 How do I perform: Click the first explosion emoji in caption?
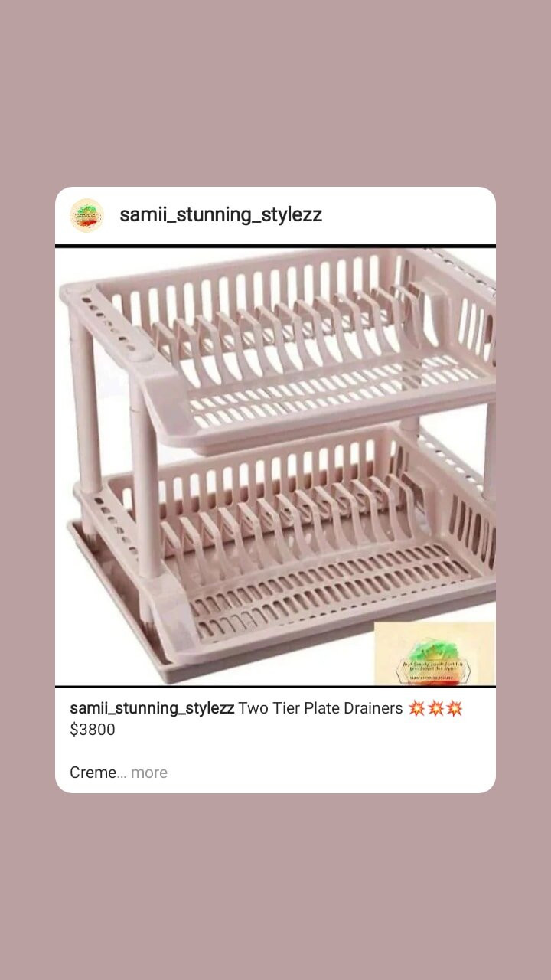[416, 708]
